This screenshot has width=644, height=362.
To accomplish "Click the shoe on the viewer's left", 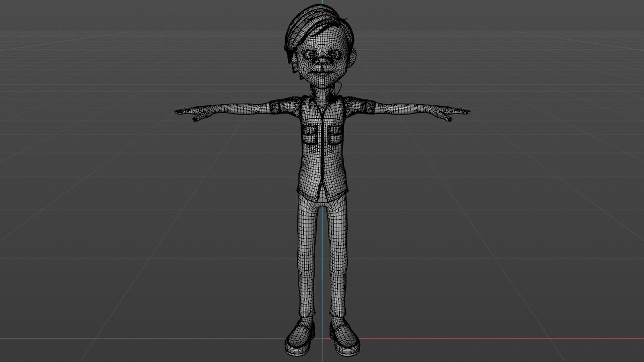I will click(x=300, y=338).
